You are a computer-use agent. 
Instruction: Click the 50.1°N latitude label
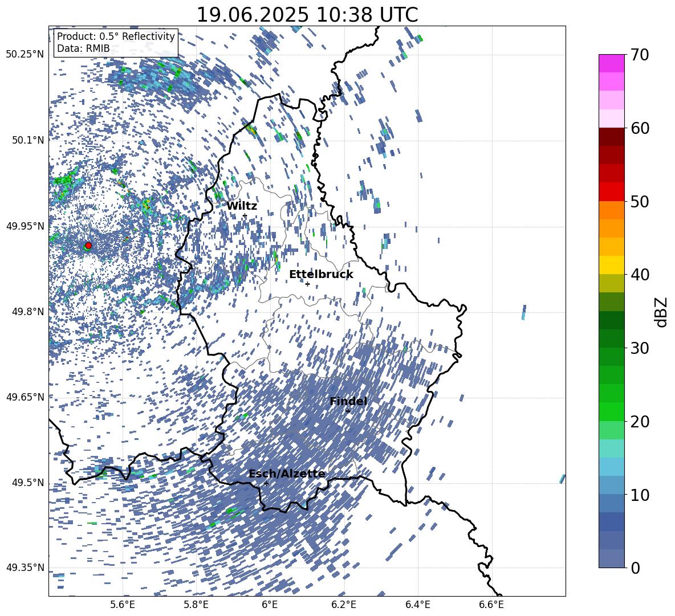coord(28,140)
